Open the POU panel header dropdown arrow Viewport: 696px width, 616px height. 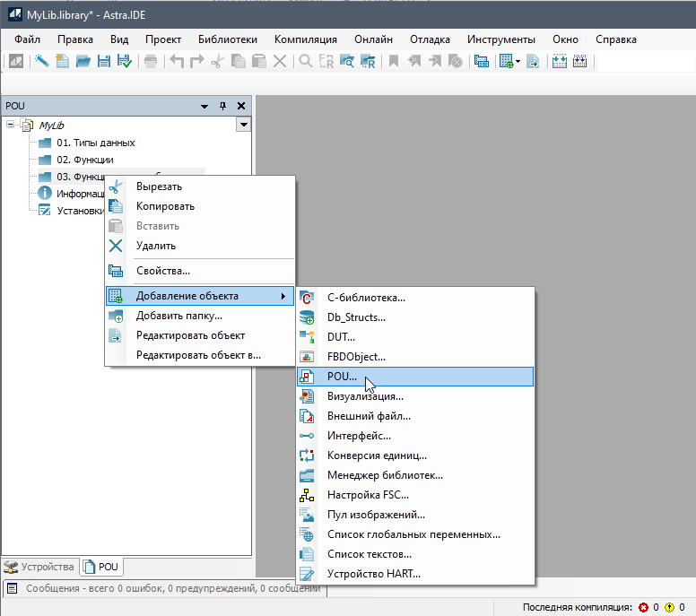click(x=204, y=106)
